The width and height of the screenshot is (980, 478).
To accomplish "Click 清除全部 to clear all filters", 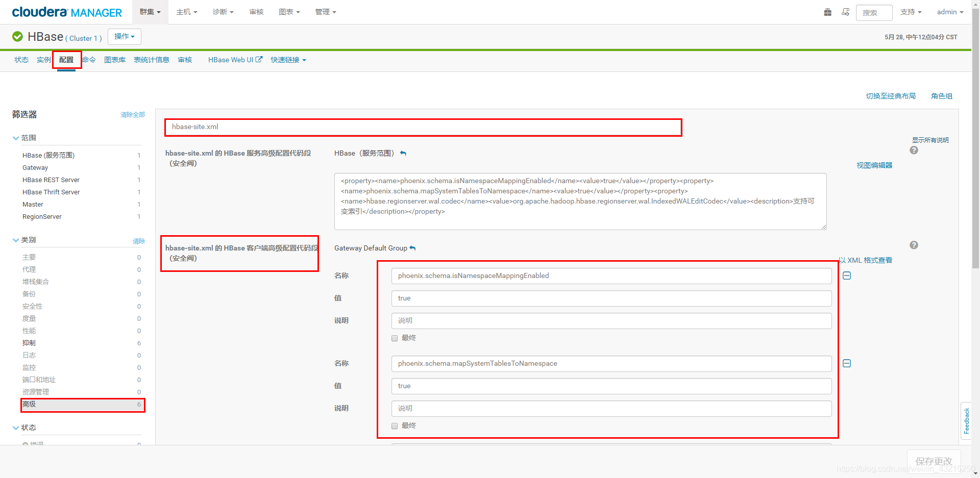I will (133, 115).
